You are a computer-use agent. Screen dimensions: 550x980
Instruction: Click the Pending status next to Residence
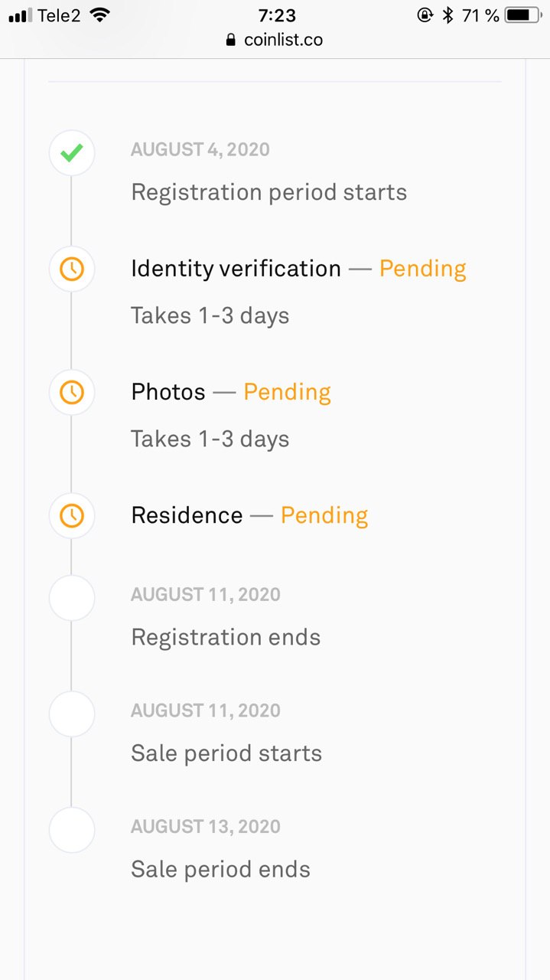[x=324, y=515]
